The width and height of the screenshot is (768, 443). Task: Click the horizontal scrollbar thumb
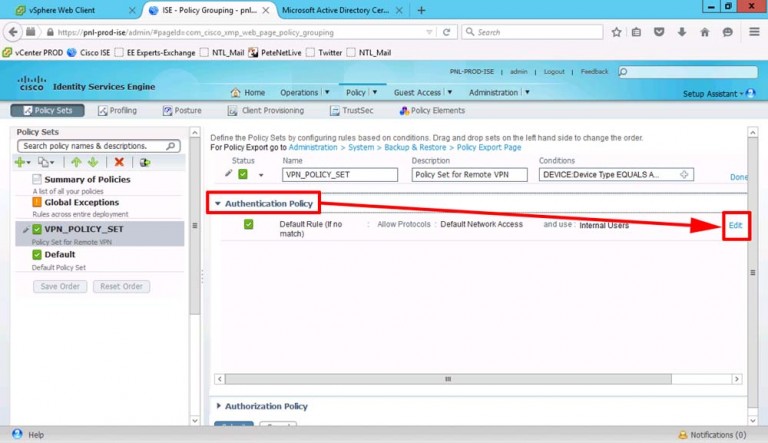[x=448, y=379]
